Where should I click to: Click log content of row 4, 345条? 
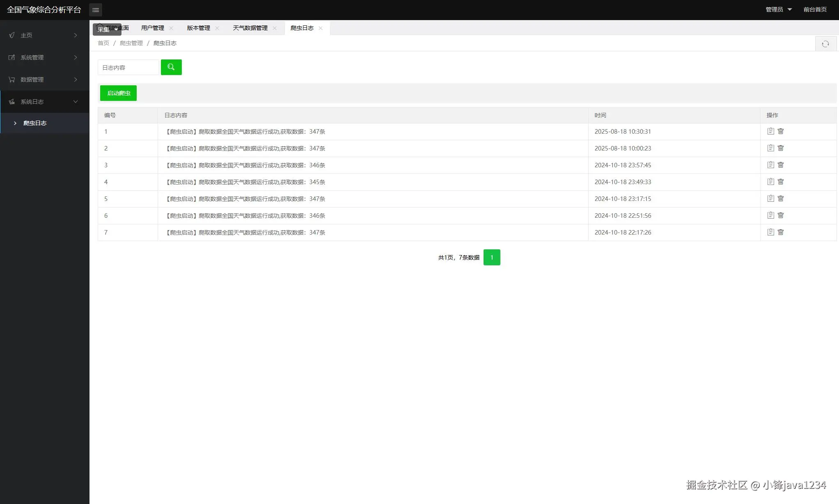pyautogui.click(x=245, y=182)
